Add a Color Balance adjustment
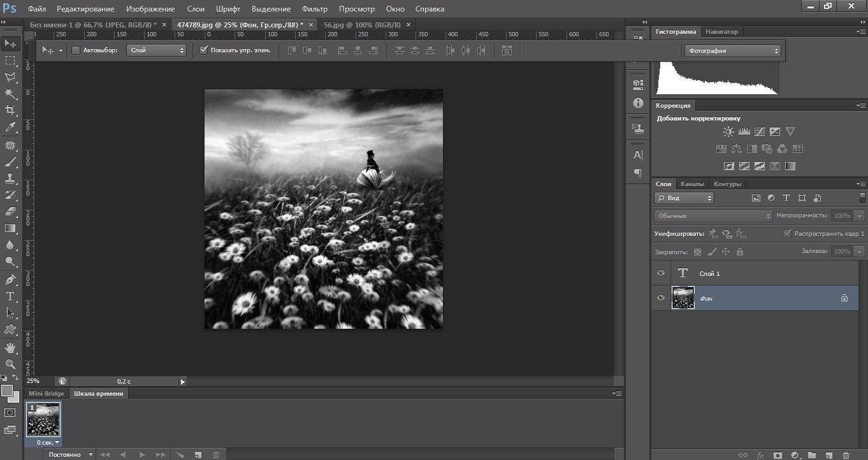This screenshot has width=868, height=460. [737, 149]
